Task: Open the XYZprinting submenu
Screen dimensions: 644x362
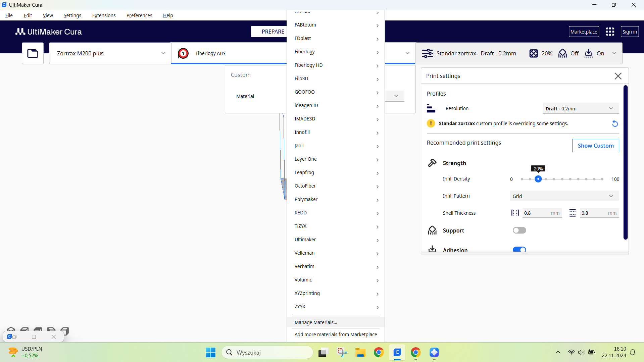Action: point(336,293)
